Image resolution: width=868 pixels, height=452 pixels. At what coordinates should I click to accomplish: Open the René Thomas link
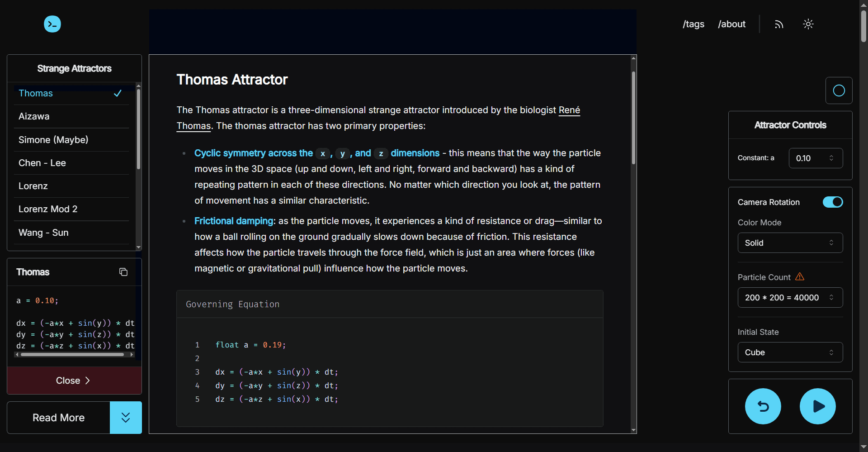(569, 110)
